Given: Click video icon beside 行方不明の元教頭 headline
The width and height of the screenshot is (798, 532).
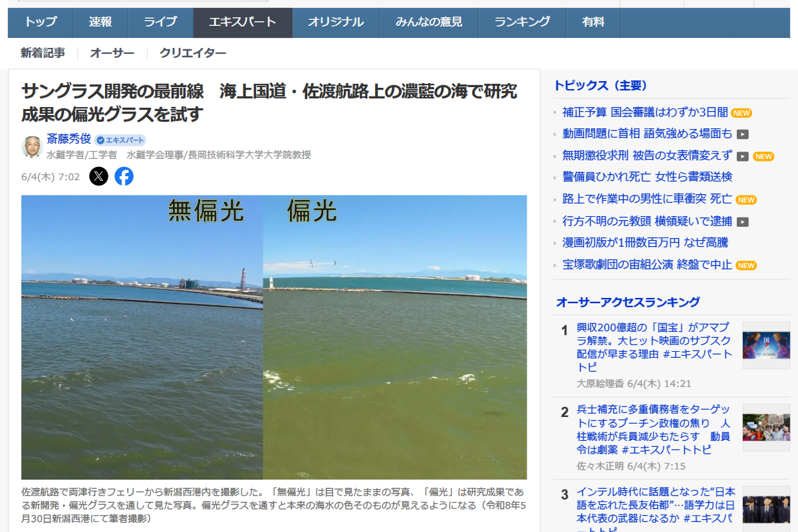Looking at the screenshot, I should 743,221.
